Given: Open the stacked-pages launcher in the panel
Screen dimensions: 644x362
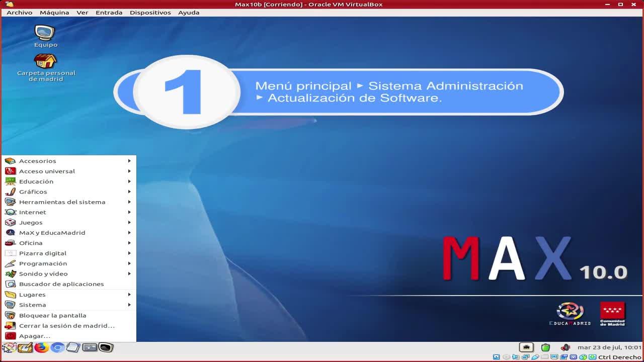Looking at the screenshot, I should click(73, 347).
